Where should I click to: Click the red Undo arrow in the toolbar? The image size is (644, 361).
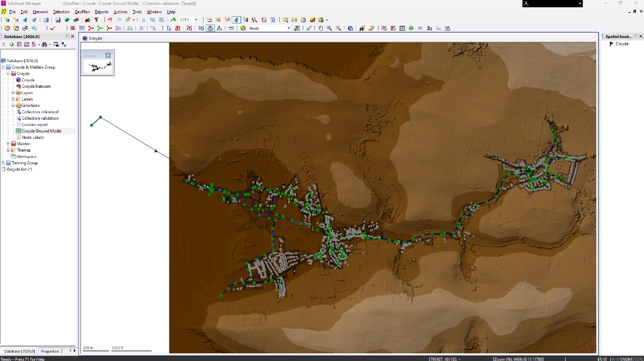pyautogui.click(x=110, y=19)
